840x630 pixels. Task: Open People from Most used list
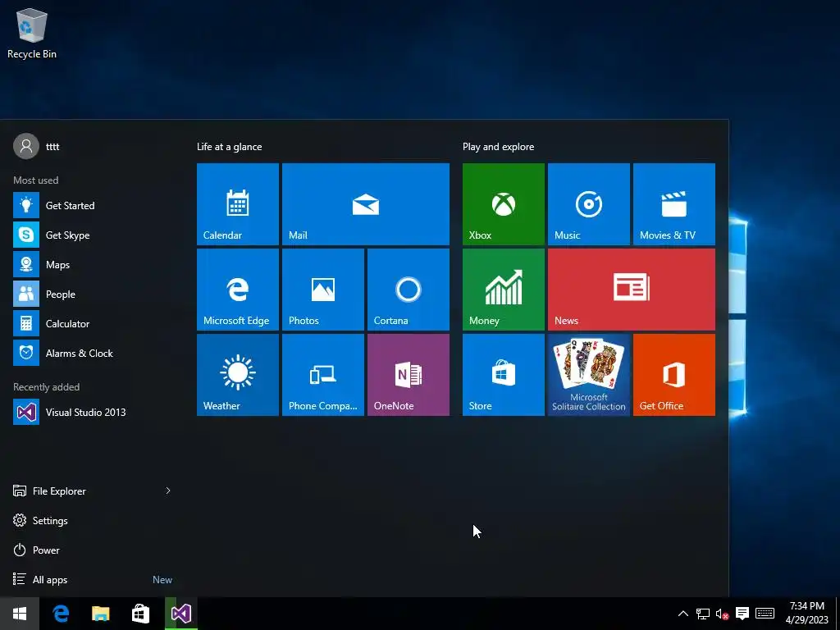(x=92, y=294)
